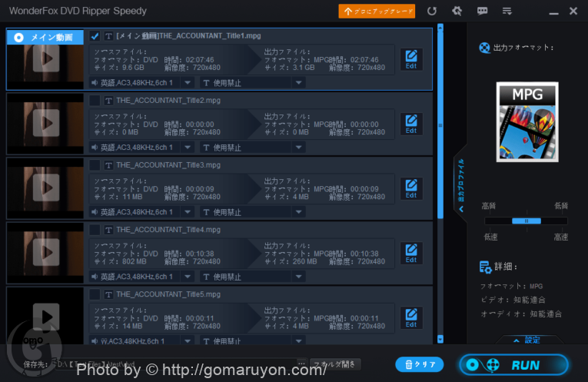Viewport: 588px width, 382px height.
Task: Click speaker icon in Title2.mpg audio row
Action: click(x=95, y=148)
